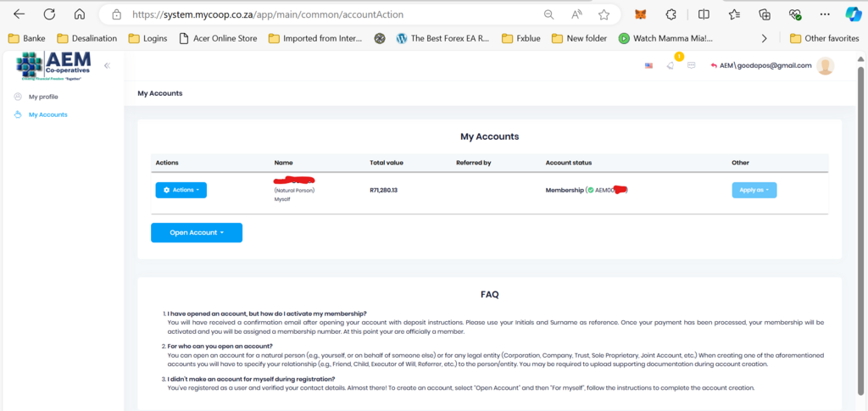Show more bookmarks with the chevron
Screen dimensions: 868x411
[x=765, y=38]
